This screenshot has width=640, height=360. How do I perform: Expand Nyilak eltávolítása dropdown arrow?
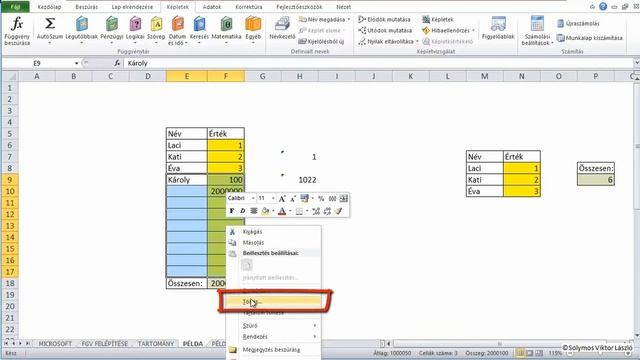pos(417,41)
